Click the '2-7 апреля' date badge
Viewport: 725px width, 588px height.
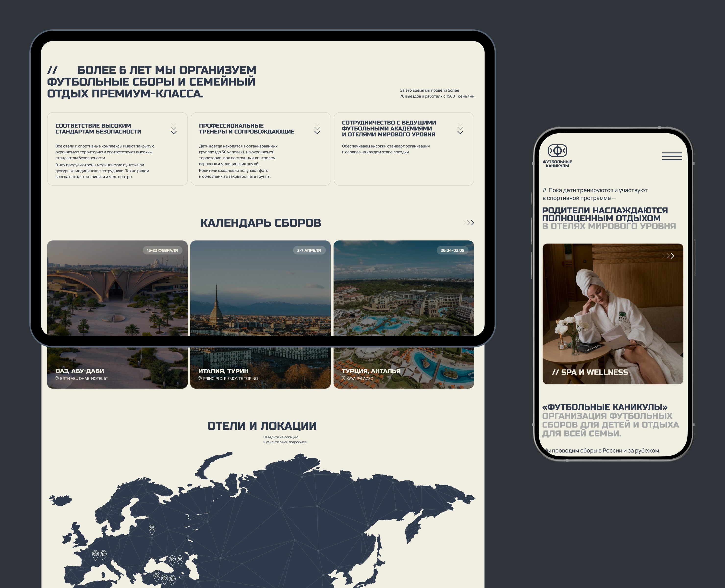(x=309, y=250)
